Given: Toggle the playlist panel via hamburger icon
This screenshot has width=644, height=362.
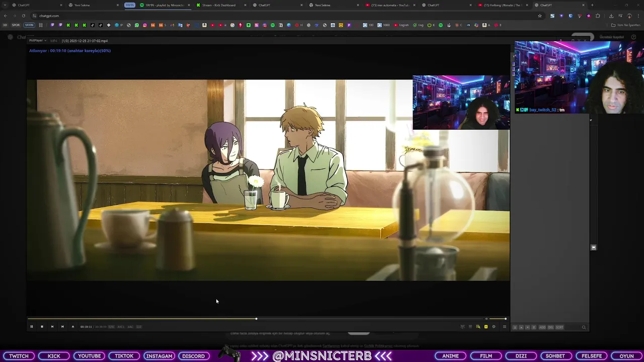Looking at the screenshot, I should tap(505, 327).
